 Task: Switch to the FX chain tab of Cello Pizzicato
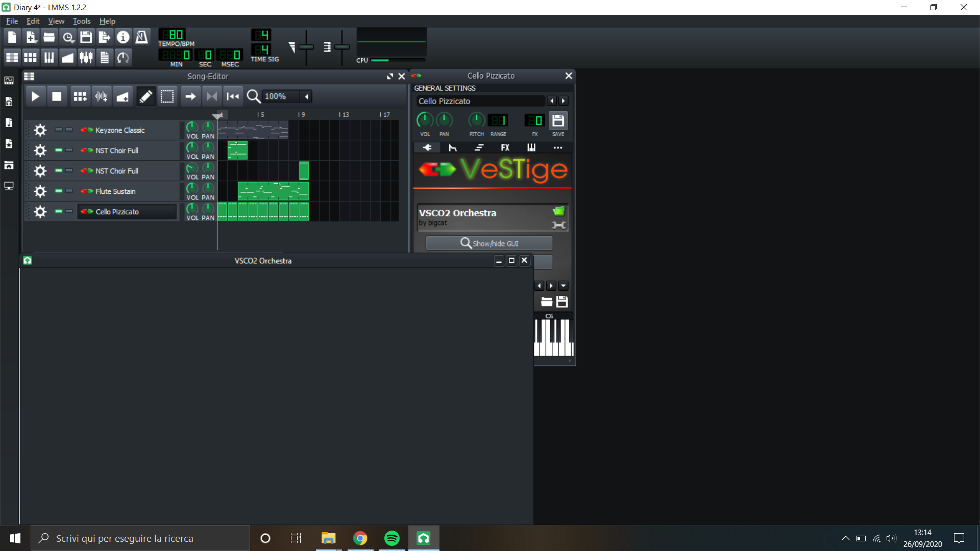click(x=505, y=147)
